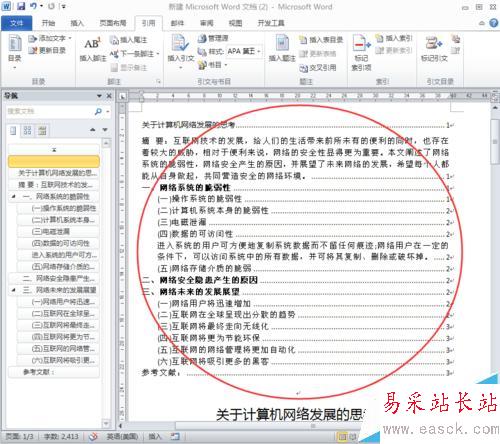
Task: Click the TOC entry '二、网络安全隐患产生的原因'
Action: point(200,280)
